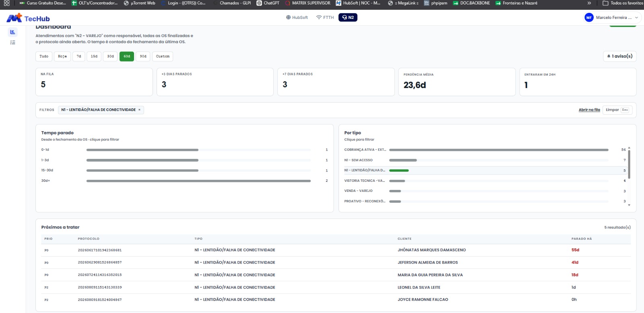
Task: Click the TecHub logo
Action: pos(28,18)
